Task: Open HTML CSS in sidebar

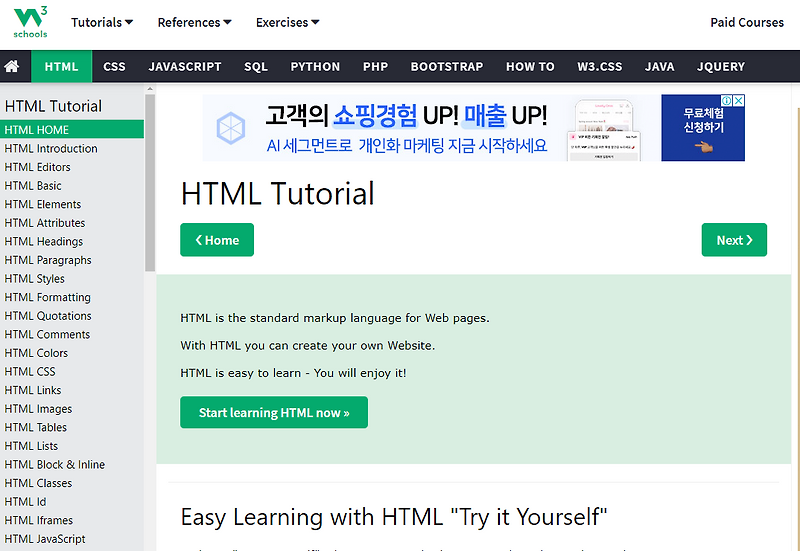Action: (72, 371)
